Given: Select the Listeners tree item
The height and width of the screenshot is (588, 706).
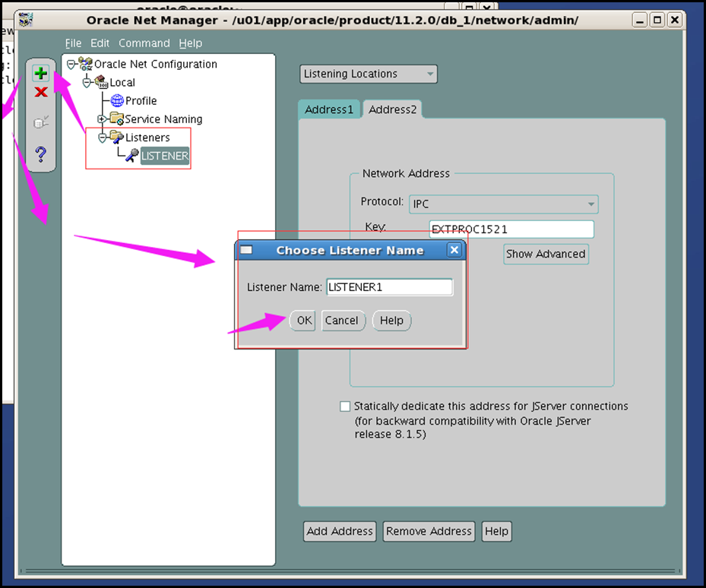Looking at the screenshot, I should [147, 138].
